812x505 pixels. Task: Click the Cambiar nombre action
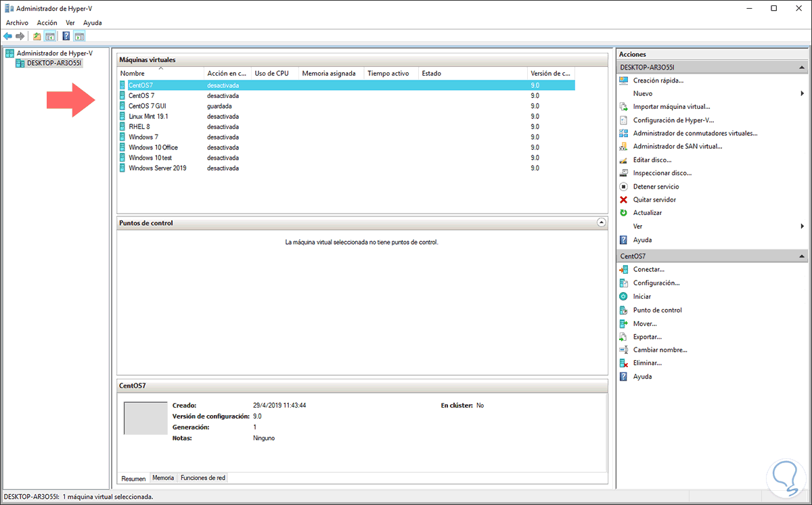(x=660, y=350)
